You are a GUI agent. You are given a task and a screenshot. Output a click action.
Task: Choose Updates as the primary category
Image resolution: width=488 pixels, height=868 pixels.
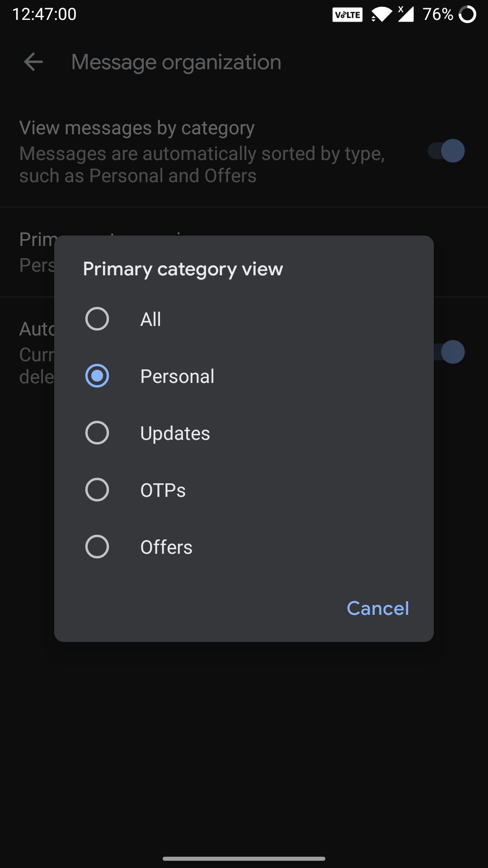pos(97,433)
